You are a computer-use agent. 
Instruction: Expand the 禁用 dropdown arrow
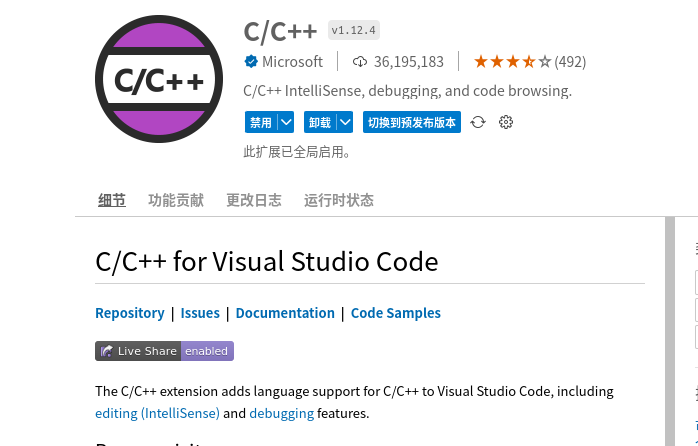(x=286, y=122)
